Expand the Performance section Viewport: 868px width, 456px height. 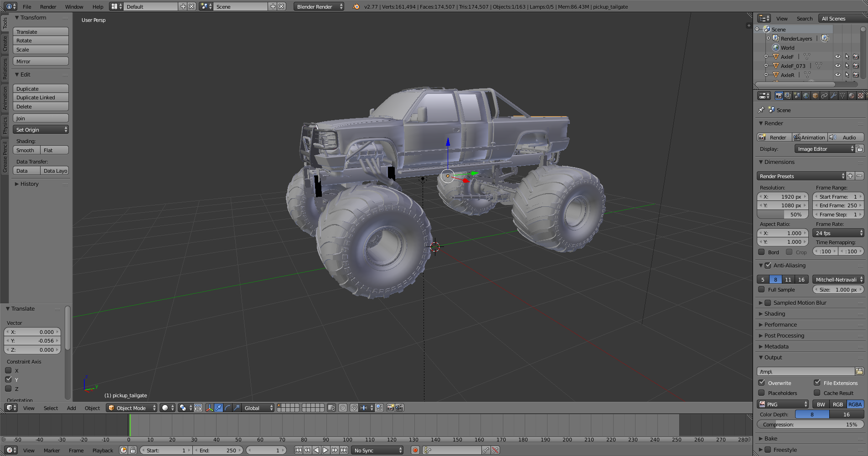[x=780, y=325]
